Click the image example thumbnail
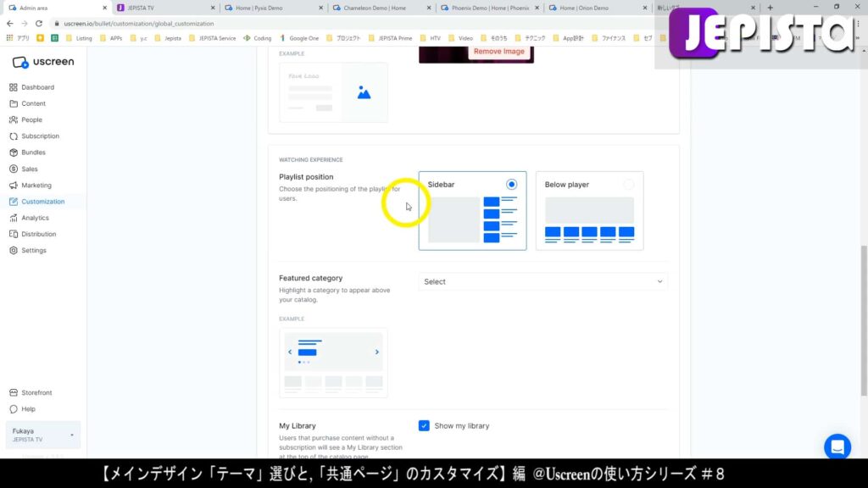Screen dimensions: 868x488 (x=333, y=92)
